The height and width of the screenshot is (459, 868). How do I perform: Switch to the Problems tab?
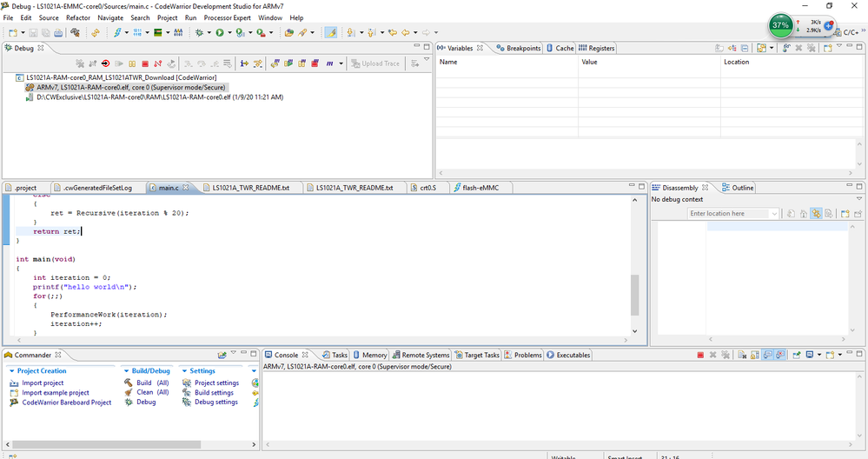pos(523,355)
